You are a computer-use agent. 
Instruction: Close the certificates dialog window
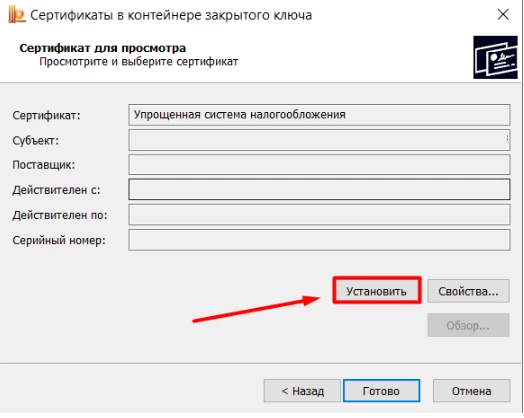pos(503,15)
